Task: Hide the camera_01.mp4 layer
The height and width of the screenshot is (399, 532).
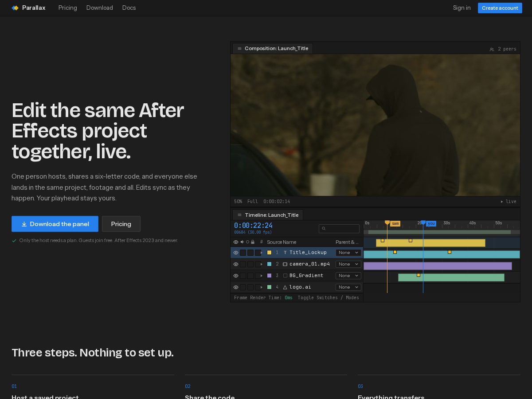Action: point(236,264)
